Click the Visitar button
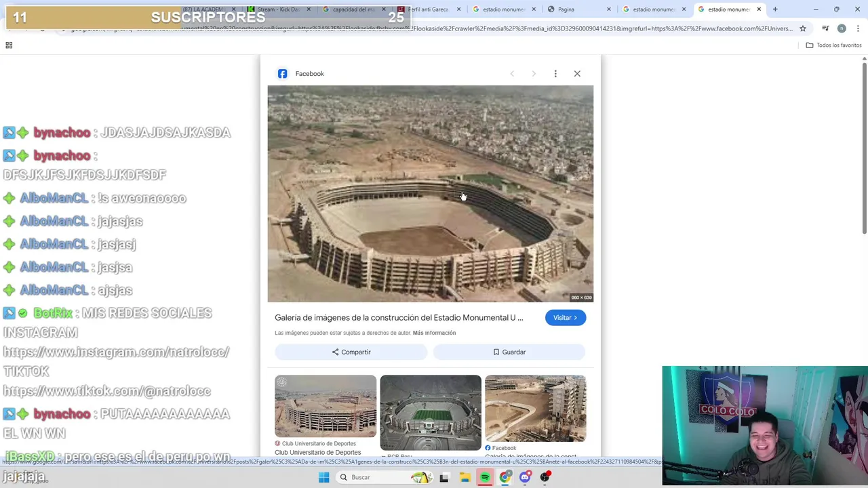Viewport: 868px width, 488px height. [x=565, y=318]
